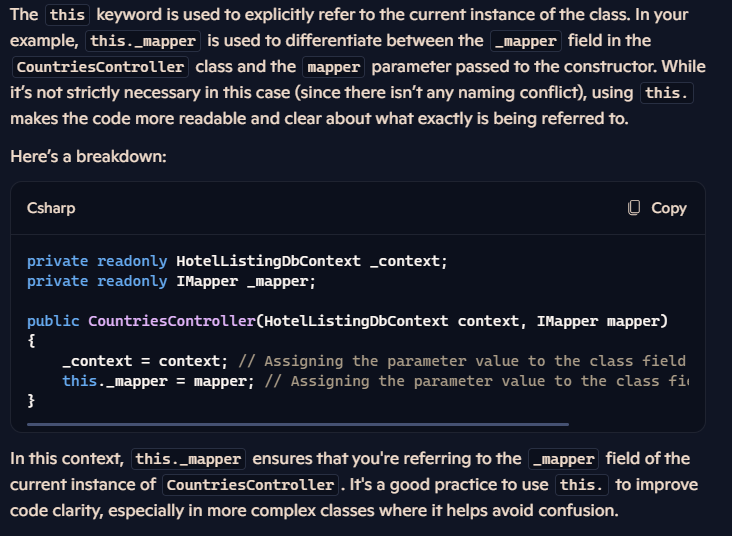Click the copy clipboard icon
The height and width of the screenshot is (536, 732).
coord(633,208)
